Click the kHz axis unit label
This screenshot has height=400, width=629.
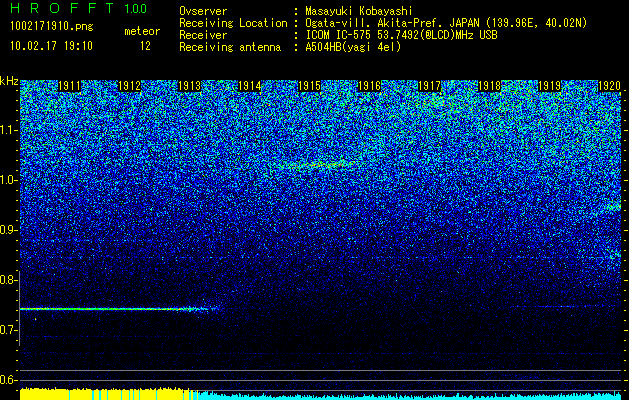(x=9, y=81)
